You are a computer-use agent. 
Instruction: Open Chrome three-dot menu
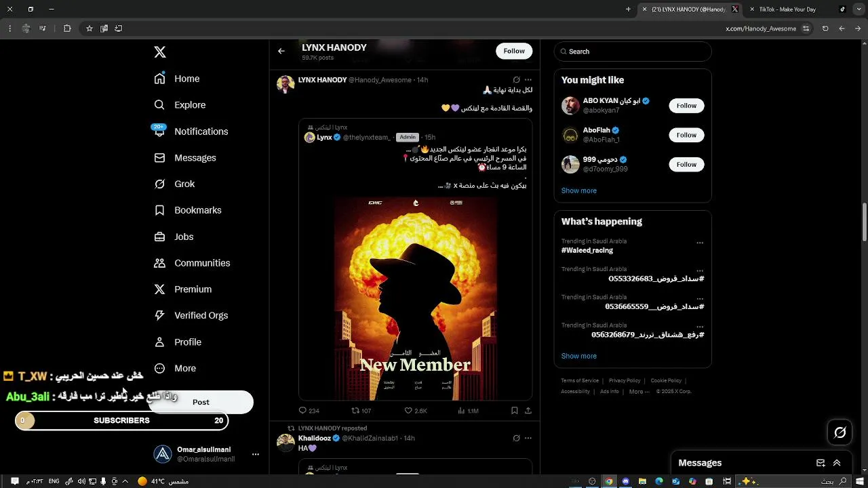click(9, 28)
